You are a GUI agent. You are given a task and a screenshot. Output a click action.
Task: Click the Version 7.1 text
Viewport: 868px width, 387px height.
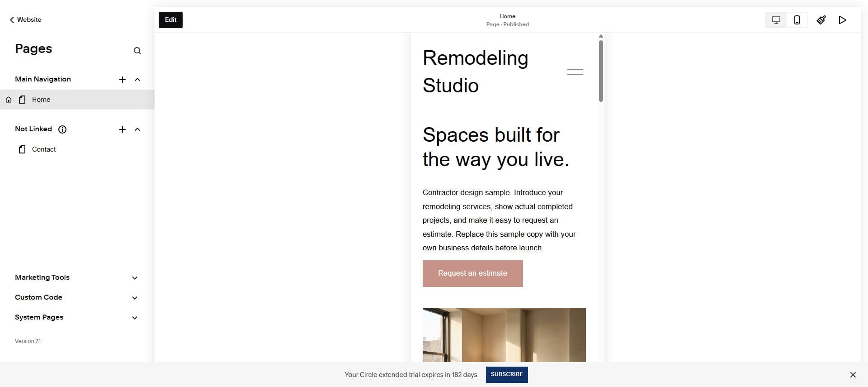coord(28,341)
